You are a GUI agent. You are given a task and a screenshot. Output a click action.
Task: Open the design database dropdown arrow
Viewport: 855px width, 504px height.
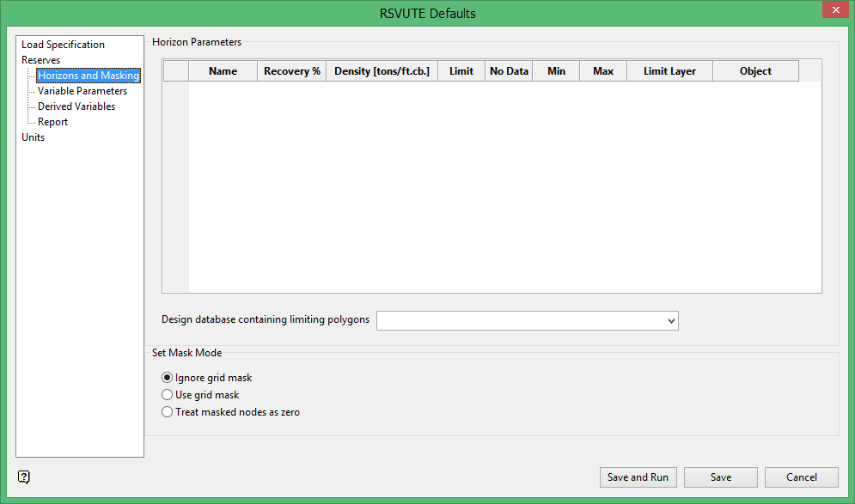pos(671,321)
